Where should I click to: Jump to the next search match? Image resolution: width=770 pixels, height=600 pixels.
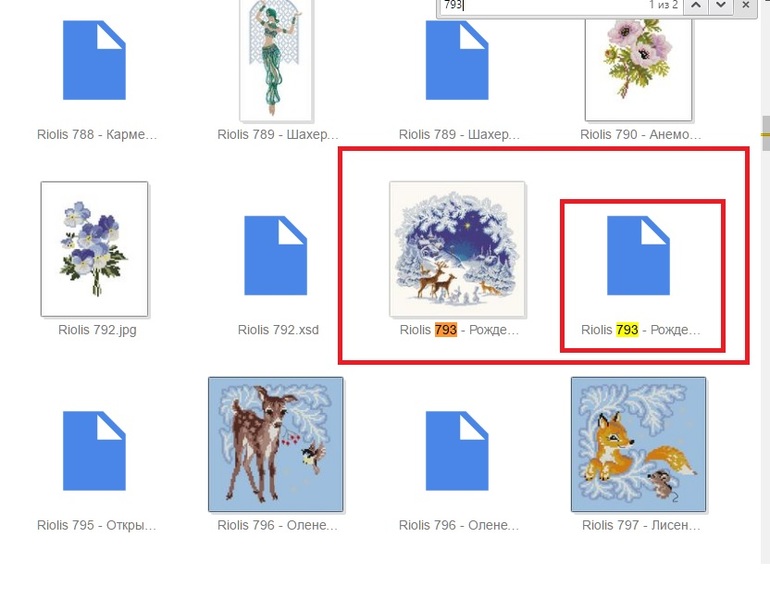tap(720, 6)
